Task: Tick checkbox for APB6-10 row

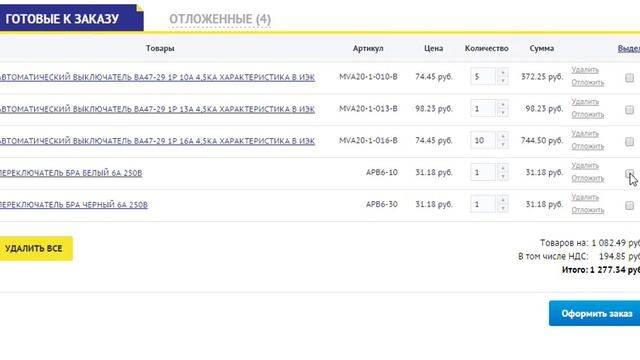Action: (x=629, y=173)
